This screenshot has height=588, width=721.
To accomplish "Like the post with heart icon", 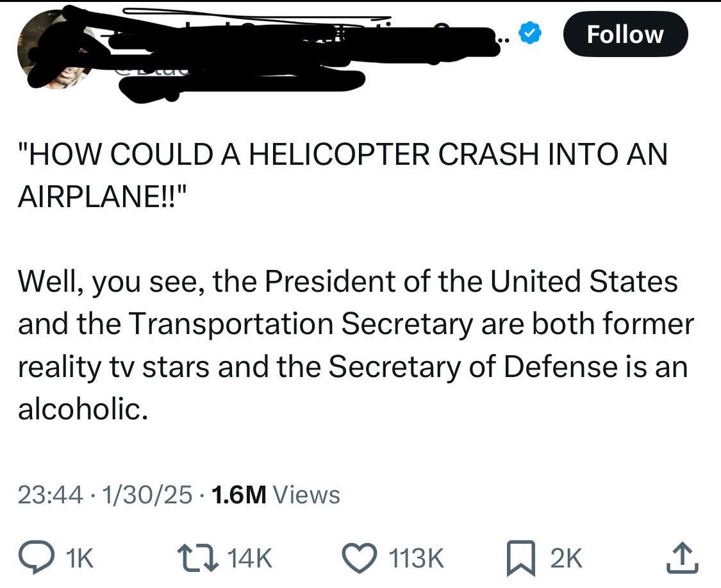I will [x=360, y=558].
